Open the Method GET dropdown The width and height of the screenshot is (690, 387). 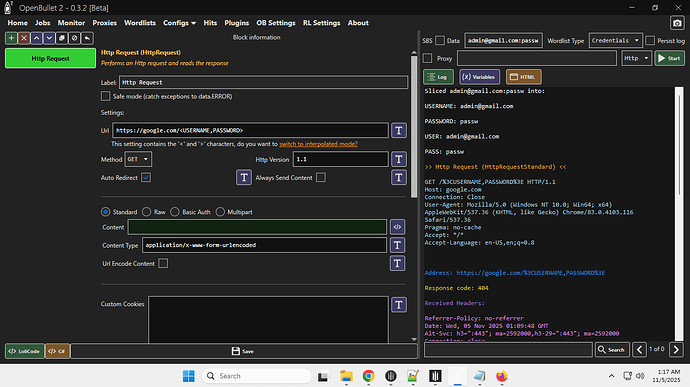pyautogui.click(x=138, y=159)
